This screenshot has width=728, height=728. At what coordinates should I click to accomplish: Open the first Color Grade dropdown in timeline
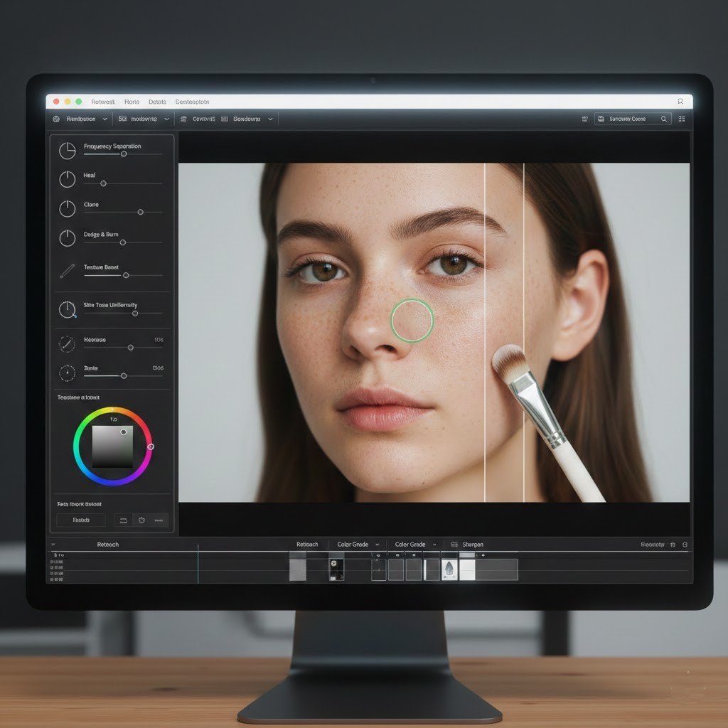click(377, 545)
